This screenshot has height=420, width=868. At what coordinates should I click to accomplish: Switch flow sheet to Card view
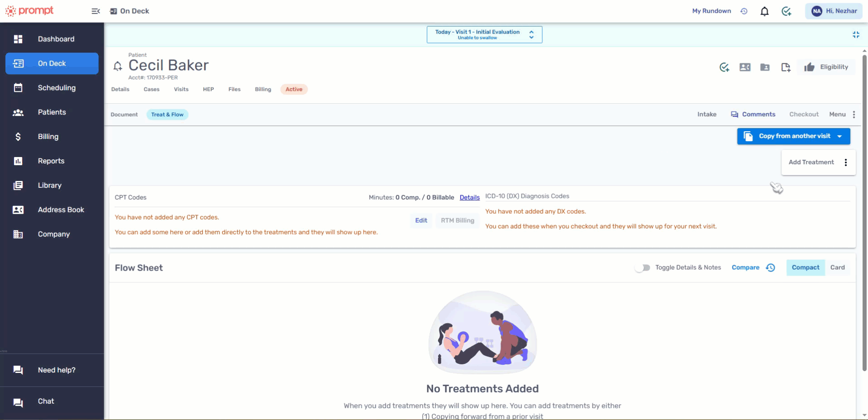coord(838,267)
